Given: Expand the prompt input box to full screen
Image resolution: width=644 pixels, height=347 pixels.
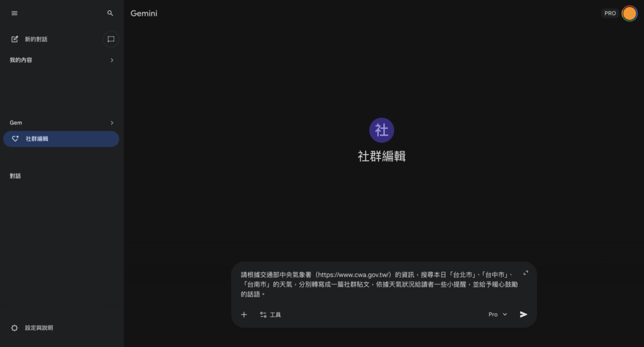Looking at the screenshot, I should coord(526,273).
